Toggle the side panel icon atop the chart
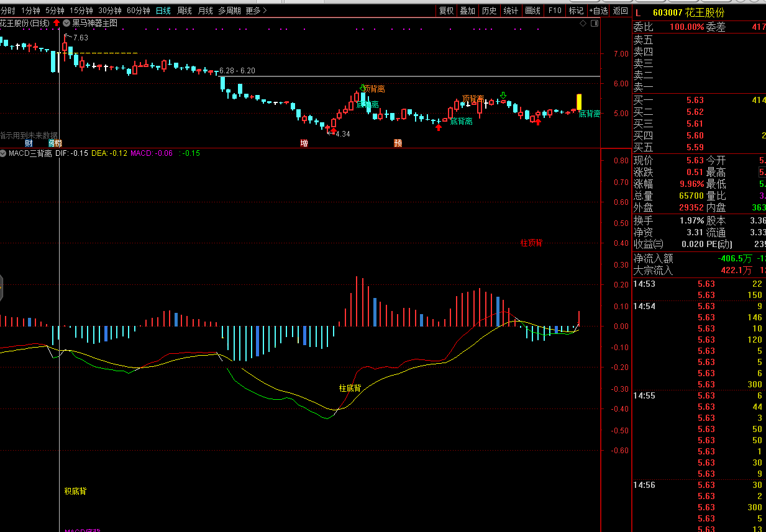Image resolution: width=766 pixels, height=532 pixels. tap(595, 23)
